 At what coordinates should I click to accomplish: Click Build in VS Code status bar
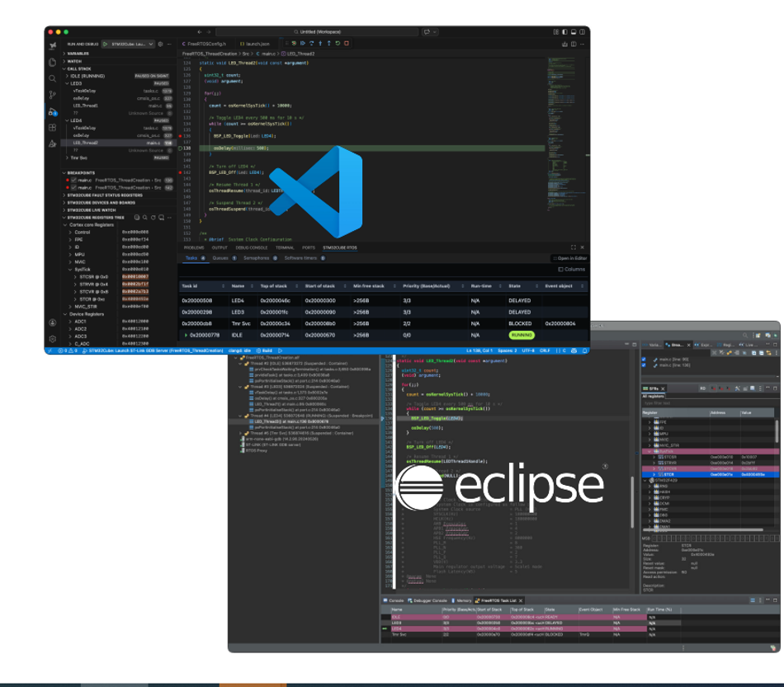click(265, 351)
